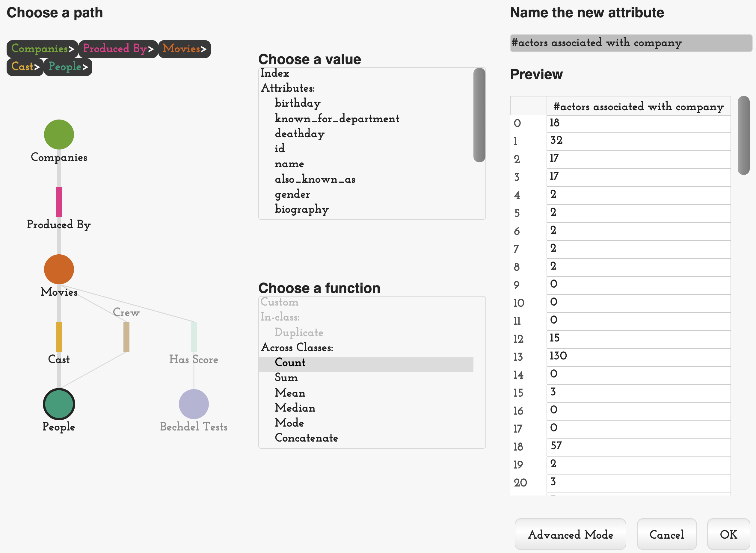Pick the Mean function
This screenshot has width=756, height=553.
pos(290,393)
